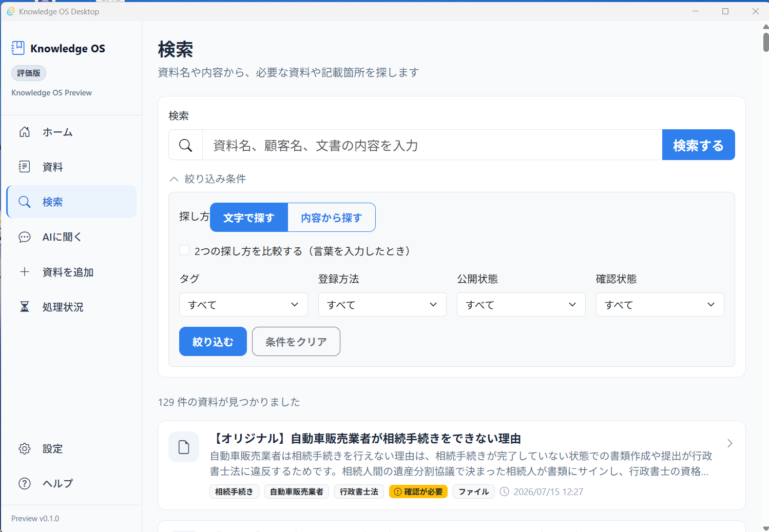This screenshot has width=769, height=532.
Task: Click the magnifier icon in the search field
Action: coord(186,145)
